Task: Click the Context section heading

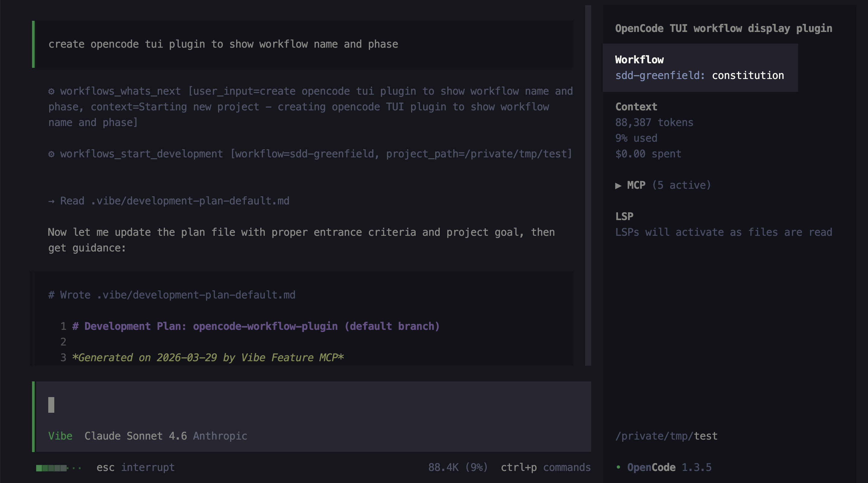Action: click(636, 107)
